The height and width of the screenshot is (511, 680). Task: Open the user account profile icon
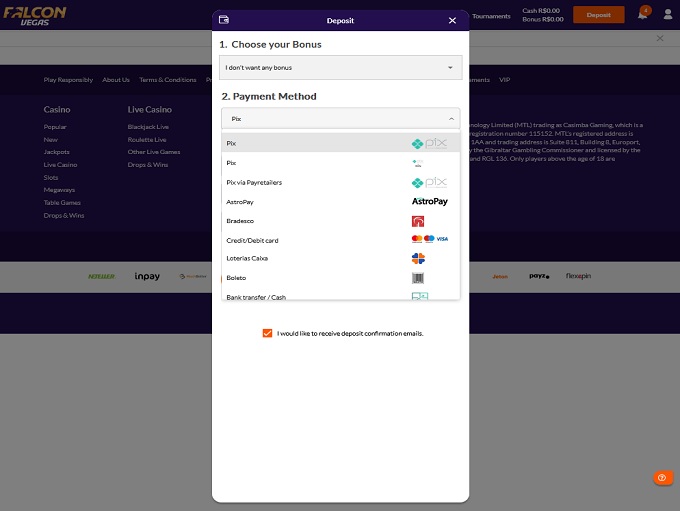click(x=667, y=15)
